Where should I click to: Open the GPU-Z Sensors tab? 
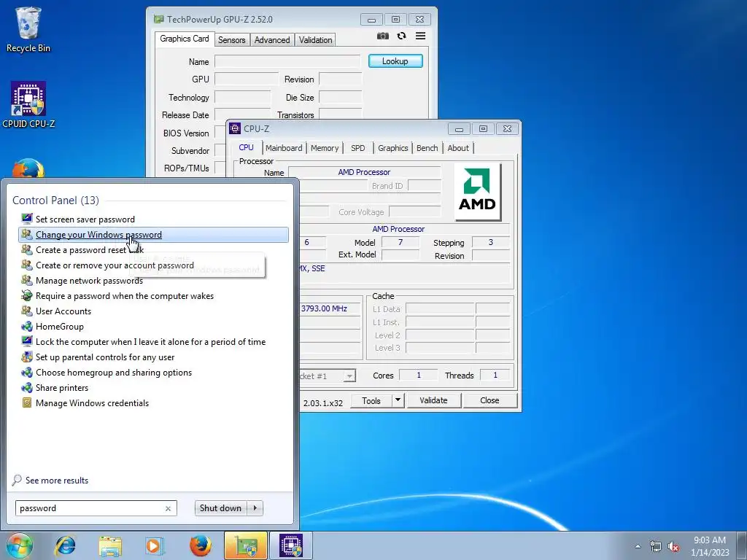click(231, 40)
